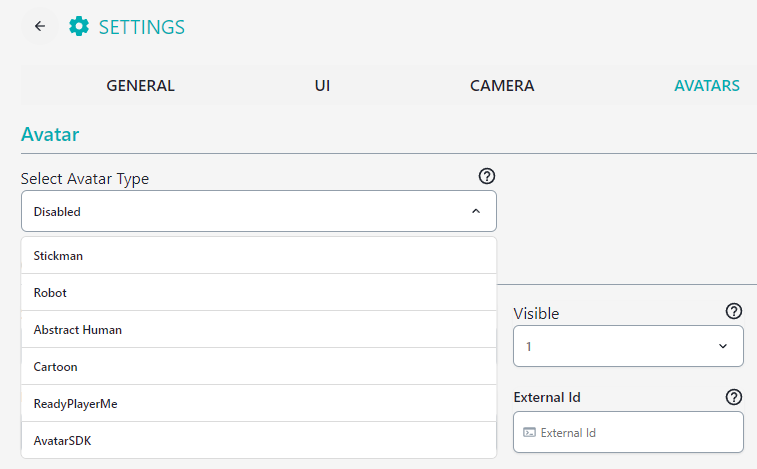Screen dimensions: 757x469
Task: Open help icon beside Visible
Action: tap(734, 312)
